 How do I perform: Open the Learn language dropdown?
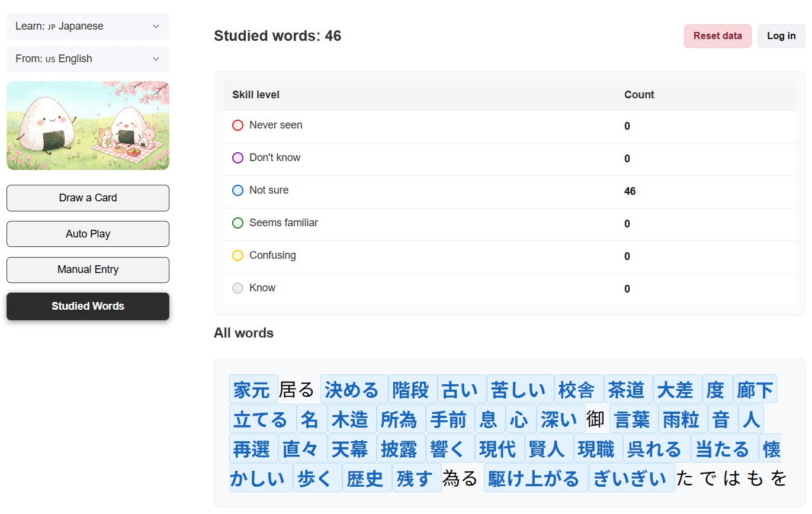click(88, 26)
